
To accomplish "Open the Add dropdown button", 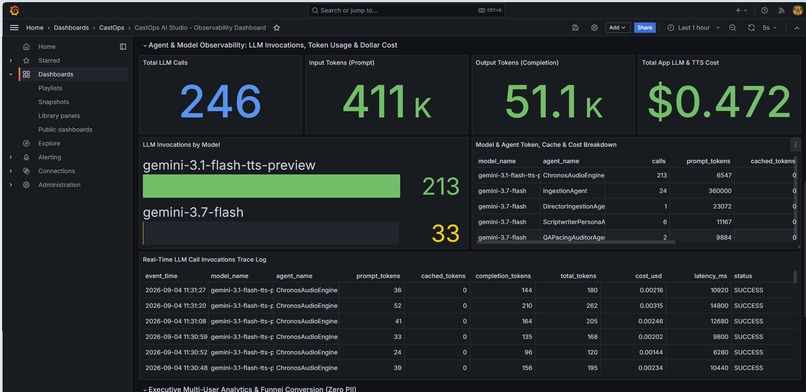I will coord(617,28).
